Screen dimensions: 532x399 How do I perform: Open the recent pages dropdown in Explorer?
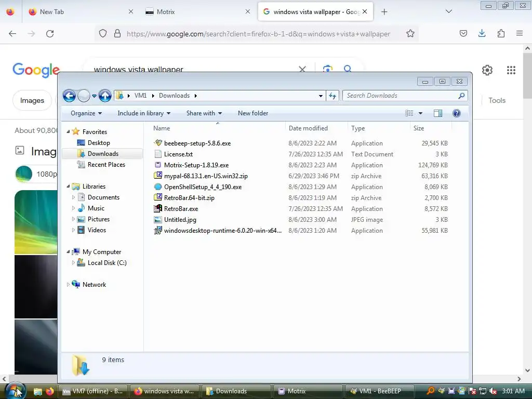pos(95,96)
